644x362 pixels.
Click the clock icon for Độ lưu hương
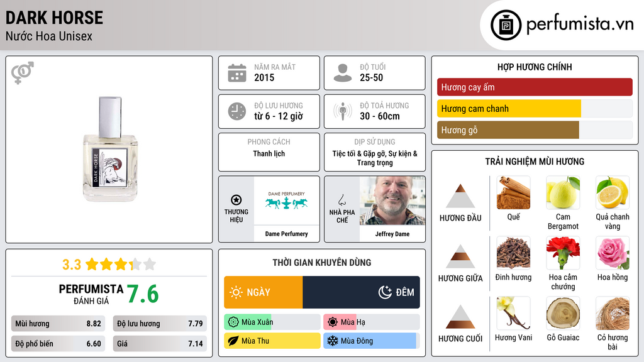pos(237,111)
